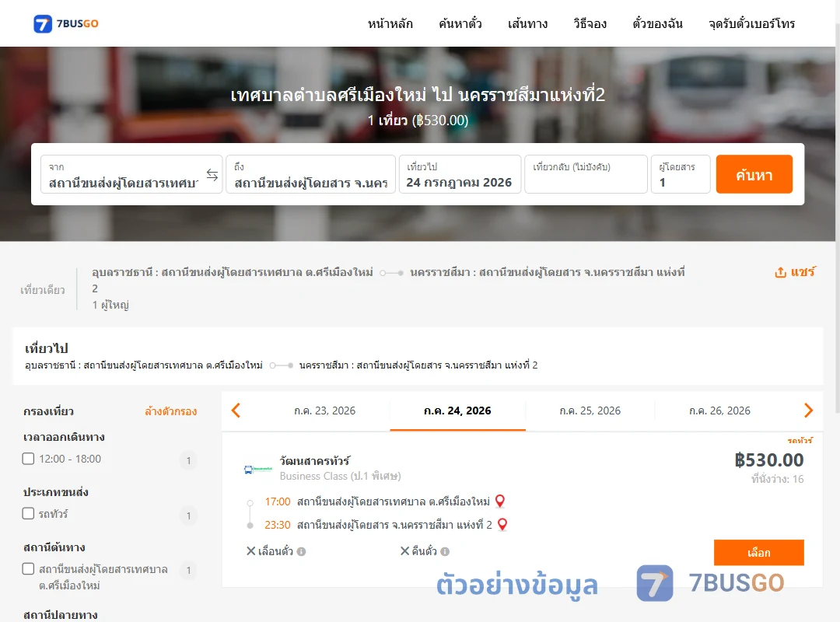Click the แชร์ share icon

click(x=781, y=272)
